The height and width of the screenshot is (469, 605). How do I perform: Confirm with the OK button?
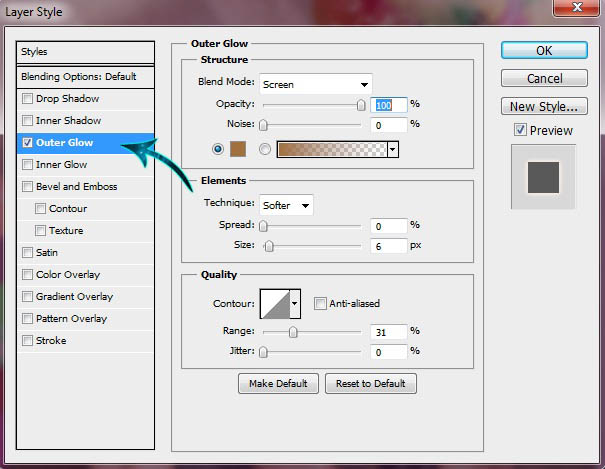click(x=544, y=51)
